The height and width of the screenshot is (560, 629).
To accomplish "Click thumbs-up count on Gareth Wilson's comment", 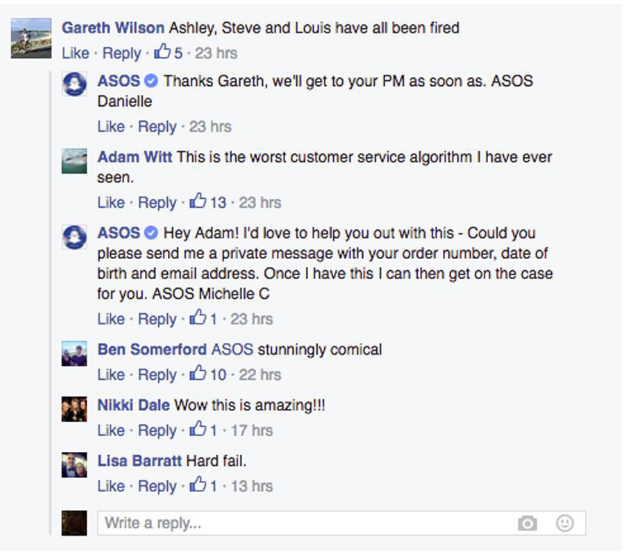I will pos(168,53).
